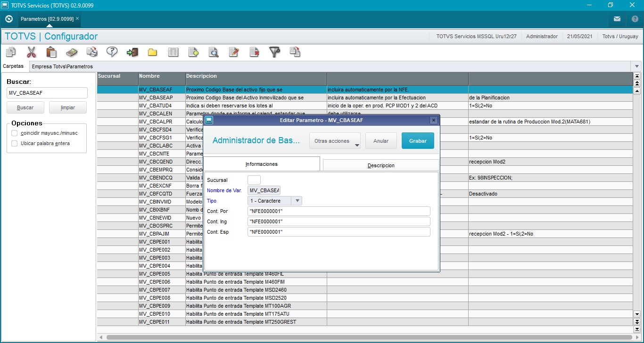Open the Tipo dropdown in the dialog
Viewport: 644px width, 343px height.
(297, 201)
